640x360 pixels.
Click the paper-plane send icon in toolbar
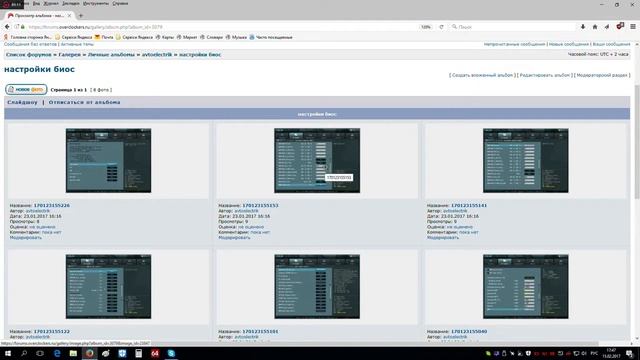[607, 27]
